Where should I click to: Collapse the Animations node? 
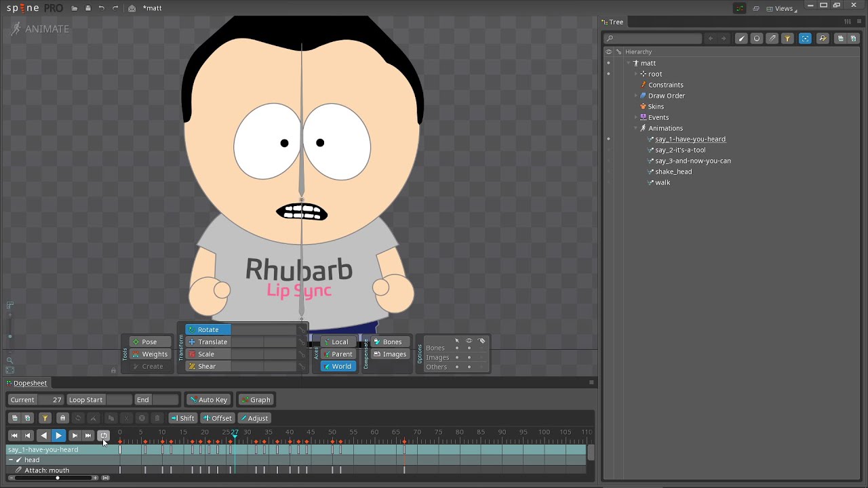click(636, 128)
